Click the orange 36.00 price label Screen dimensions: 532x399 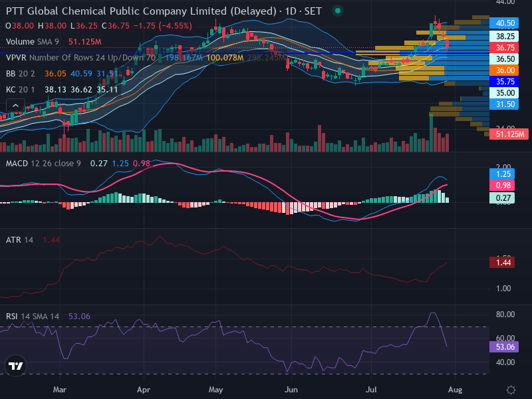tap(504, 70)
